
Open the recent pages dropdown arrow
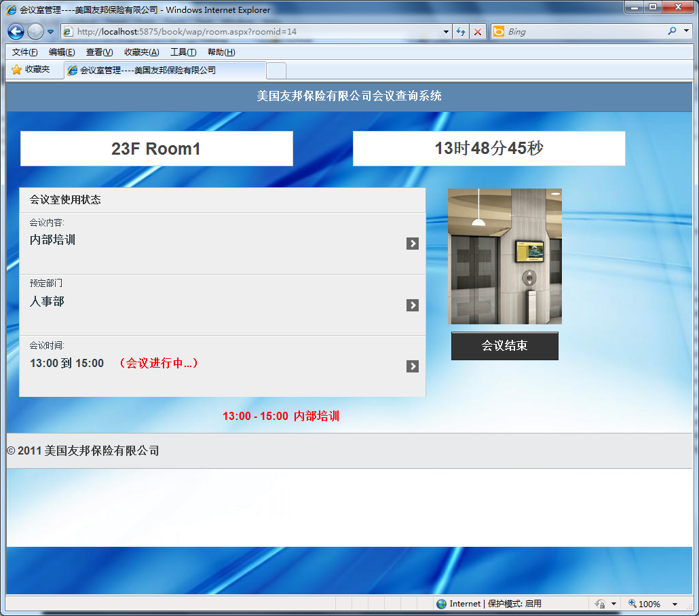click(x=50, y=32)
